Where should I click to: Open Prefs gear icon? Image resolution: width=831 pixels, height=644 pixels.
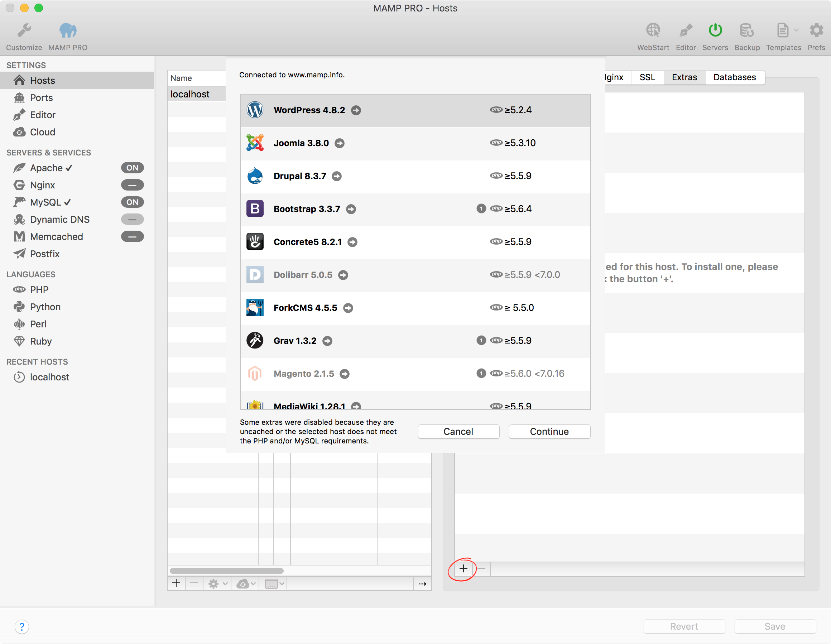click(x=816, y=30)
